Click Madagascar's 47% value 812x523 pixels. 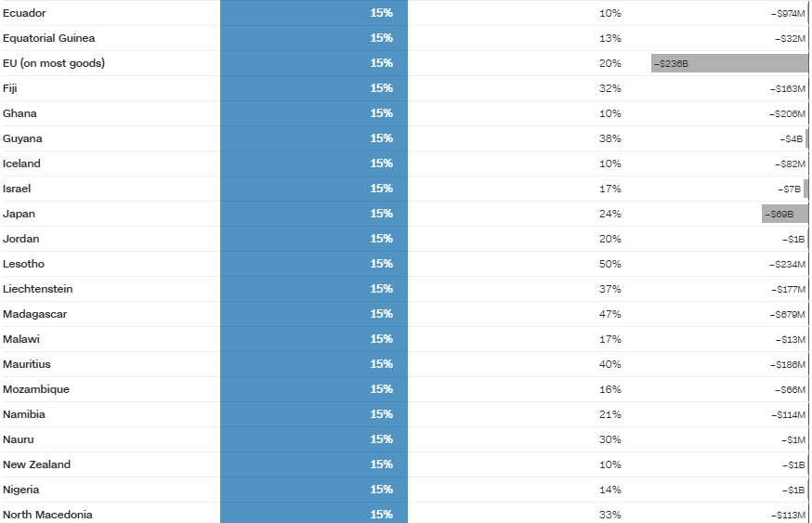click(x=610, y=314)
